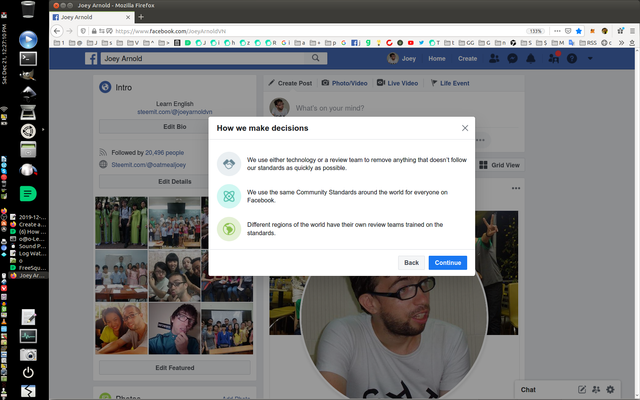Click the Continue button
Screen dimensions: 640x400
(x=448, y=262)
